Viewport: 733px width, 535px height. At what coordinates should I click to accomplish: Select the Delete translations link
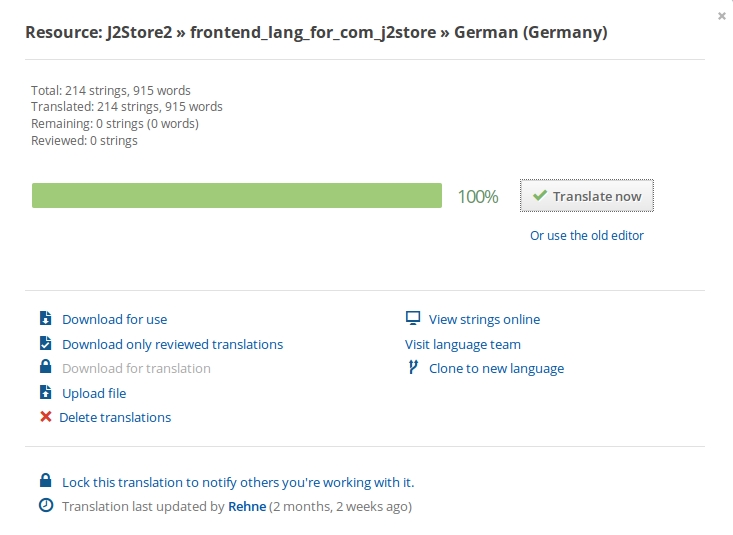[115, 417]
